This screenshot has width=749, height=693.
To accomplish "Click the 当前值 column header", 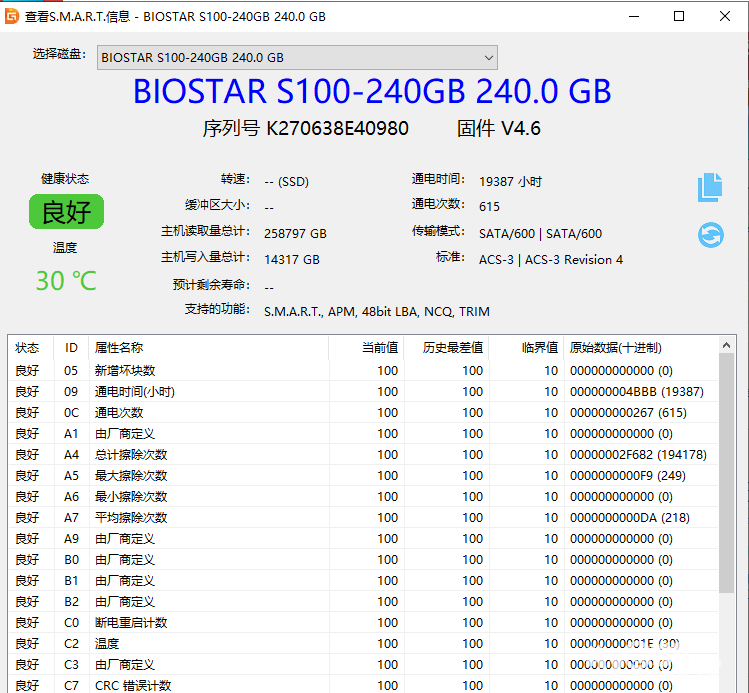I will point(379,347).
